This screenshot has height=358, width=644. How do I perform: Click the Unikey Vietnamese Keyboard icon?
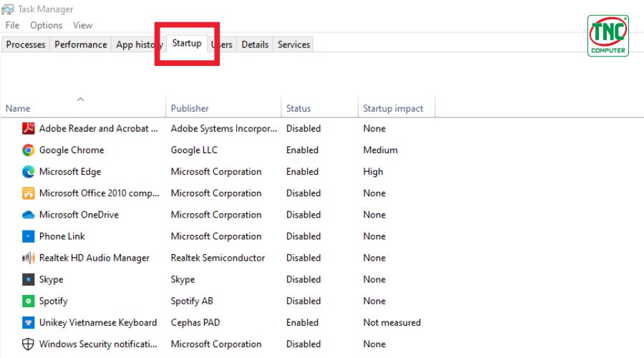coord(28,323)
